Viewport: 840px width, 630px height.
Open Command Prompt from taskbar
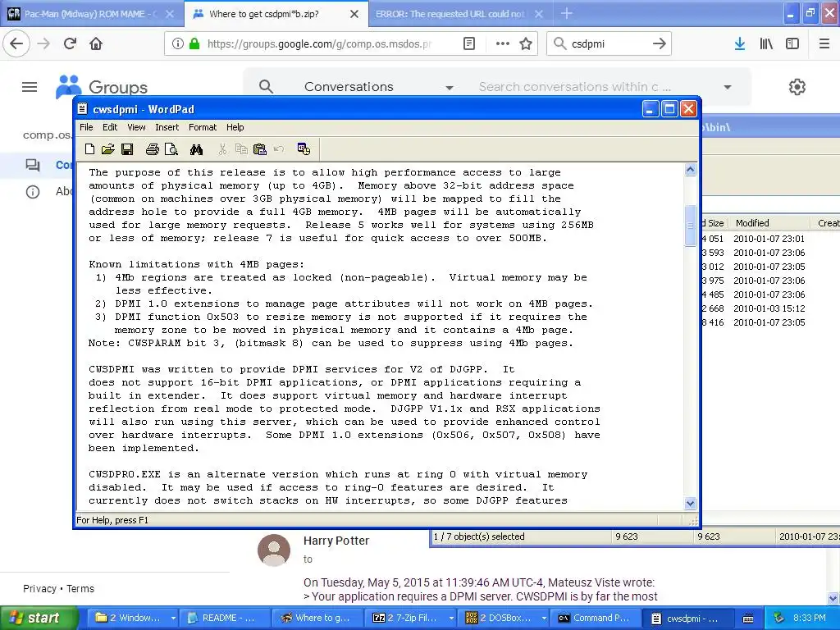[x=595, y=618]
